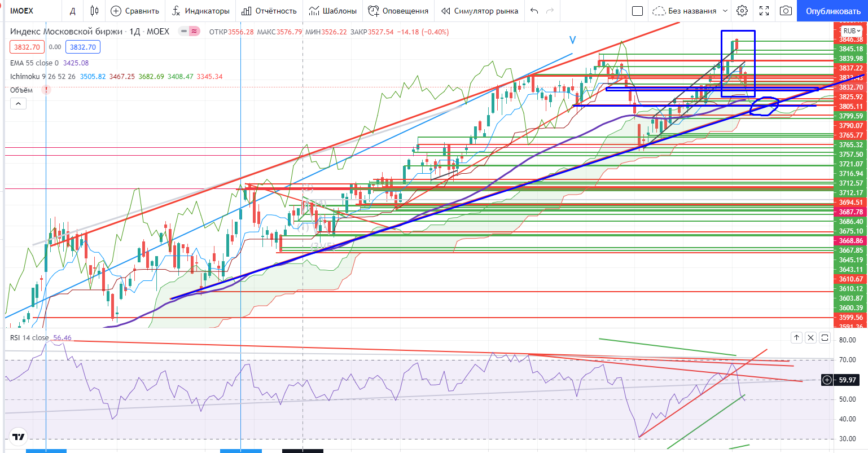This screenshot has height=453, width=868.
Task: Click the change value −14.18 (−0.40%)
Action: 423,32
